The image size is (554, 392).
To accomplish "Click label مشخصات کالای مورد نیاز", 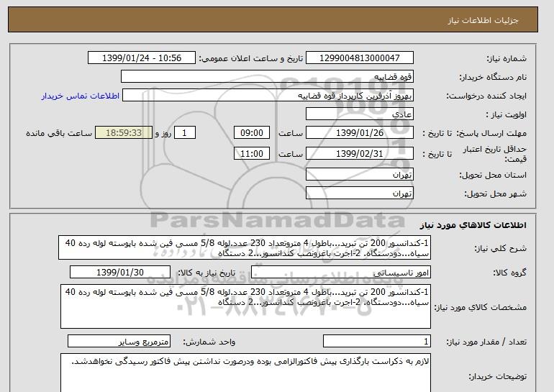I will 481,307.
